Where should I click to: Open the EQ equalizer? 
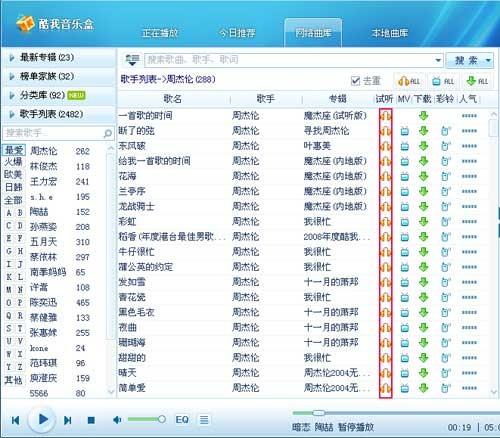click(182, 419)
